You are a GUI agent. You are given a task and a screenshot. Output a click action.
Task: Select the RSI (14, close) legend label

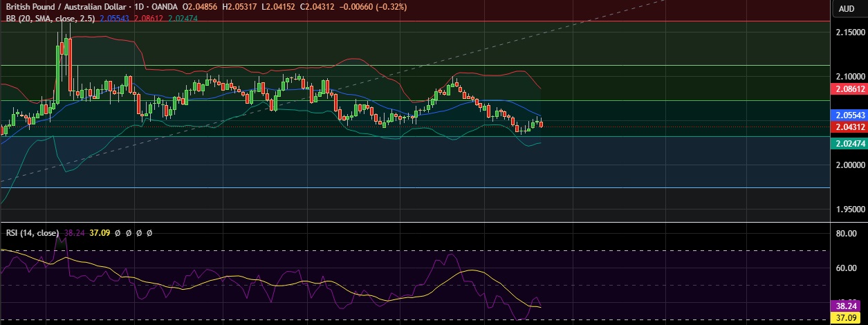30,233
